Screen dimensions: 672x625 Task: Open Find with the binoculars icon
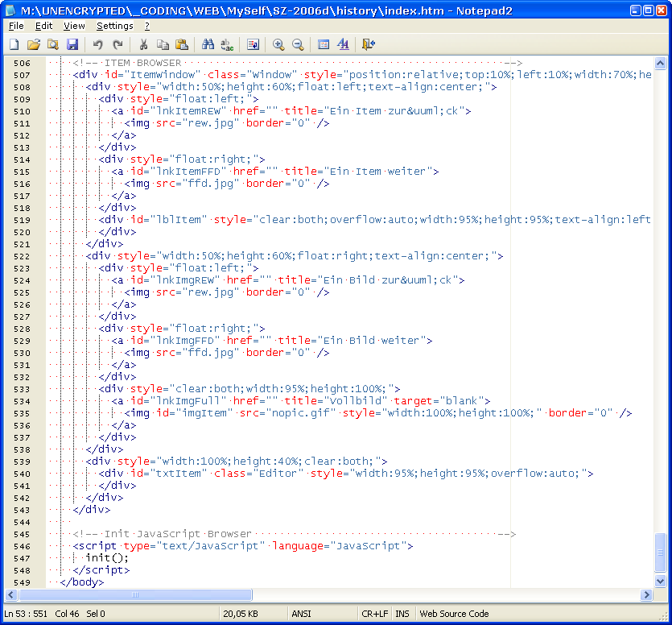[x=208, y=44]
